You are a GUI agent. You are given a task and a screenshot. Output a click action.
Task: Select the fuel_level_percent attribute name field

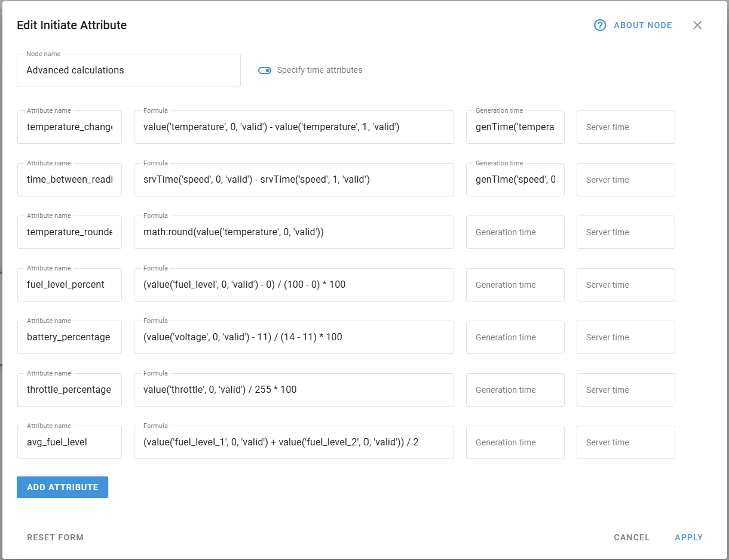click(69, 285)
